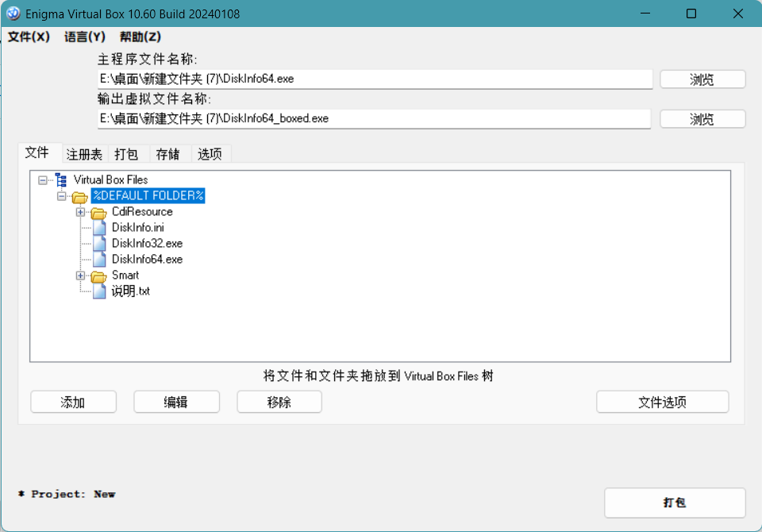Collapse the %DEFAULT FOLDER% node
The height and width of the screenshot is (532, 762).
point(62,196)
